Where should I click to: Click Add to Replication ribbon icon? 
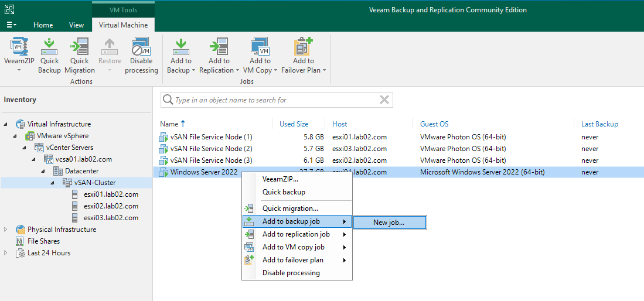point(219,46)
